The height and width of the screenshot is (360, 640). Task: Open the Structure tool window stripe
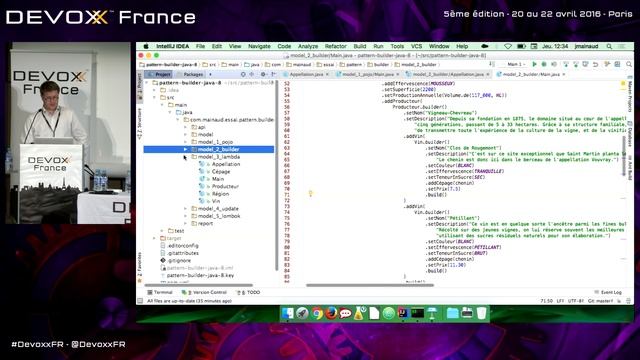click(x=140, y=124)
